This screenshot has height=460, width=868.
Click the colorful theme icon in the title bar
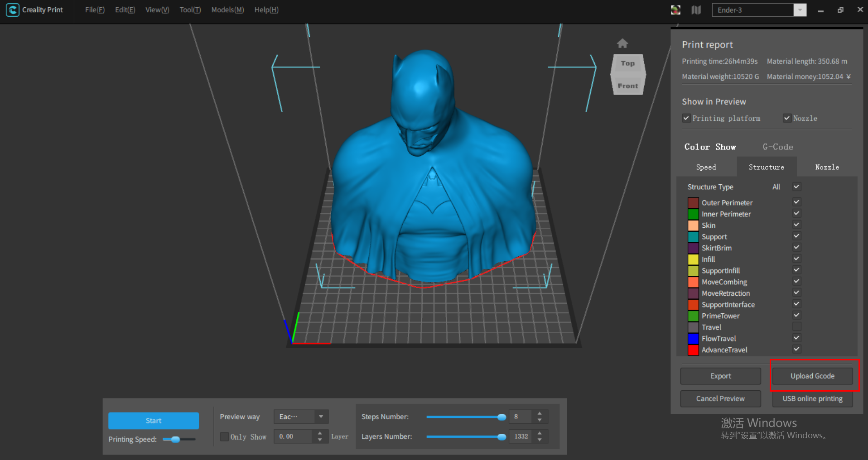point(675,10)
